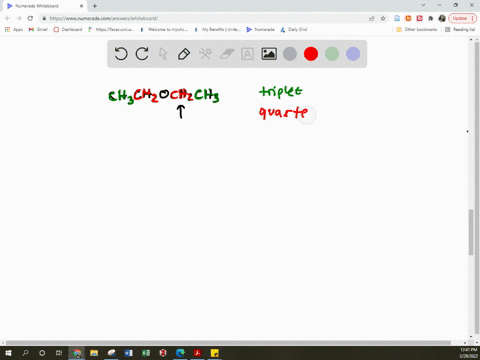Insert an image with picture icon
This screenshot has width=480, height=360.
[269, 54]
